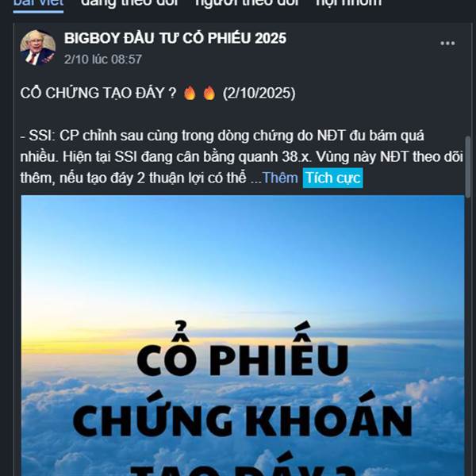This screenshot has height=476, width=476.
Task: Select the 'người theo dõi' tab
Action: pyautogui.click(x=247, y=4)
